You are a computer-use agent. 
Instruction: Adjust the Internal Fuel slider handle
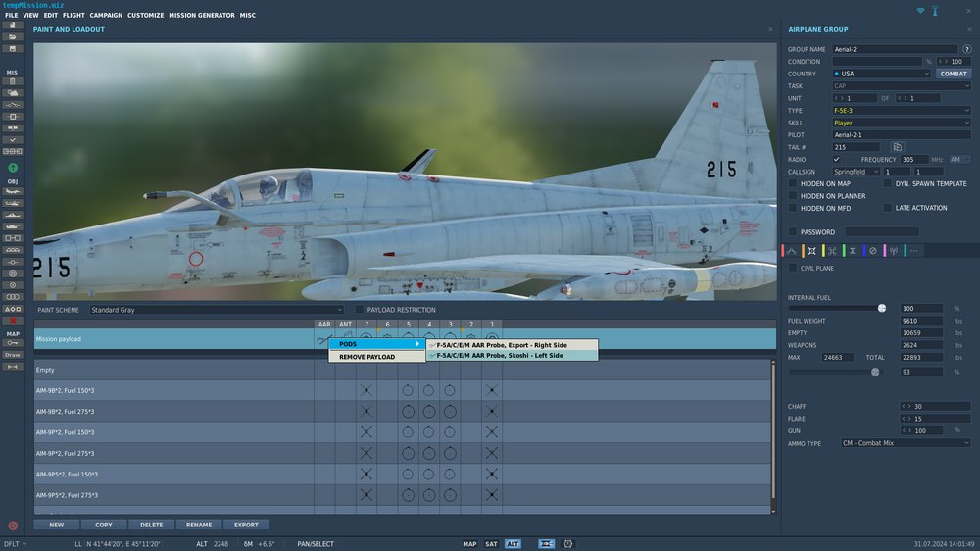[x=882, y=308]
